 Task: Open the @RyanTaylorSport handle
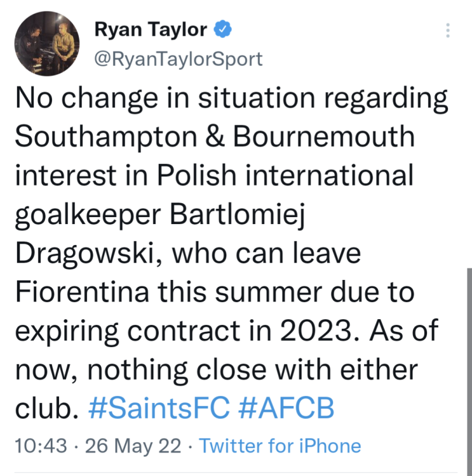tap(178, 59)
